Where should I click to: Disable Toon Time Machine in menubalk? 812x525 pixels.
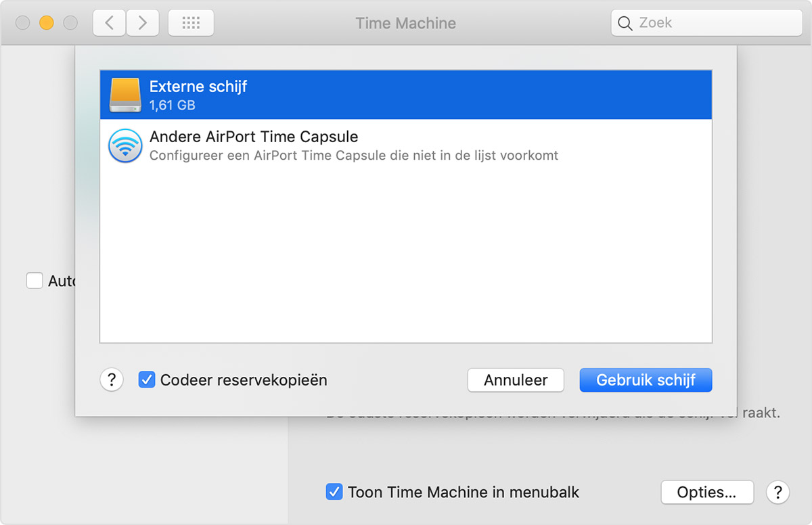pos(334,492)
